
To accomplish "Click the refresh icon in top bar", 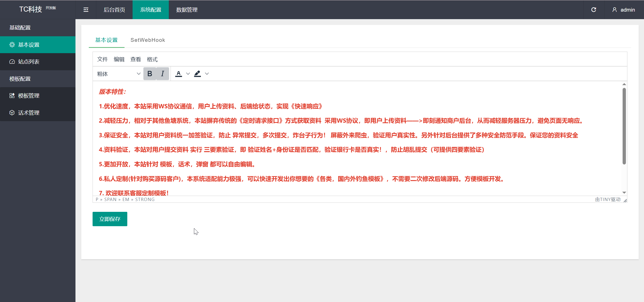I will click(x=594, y=10).
